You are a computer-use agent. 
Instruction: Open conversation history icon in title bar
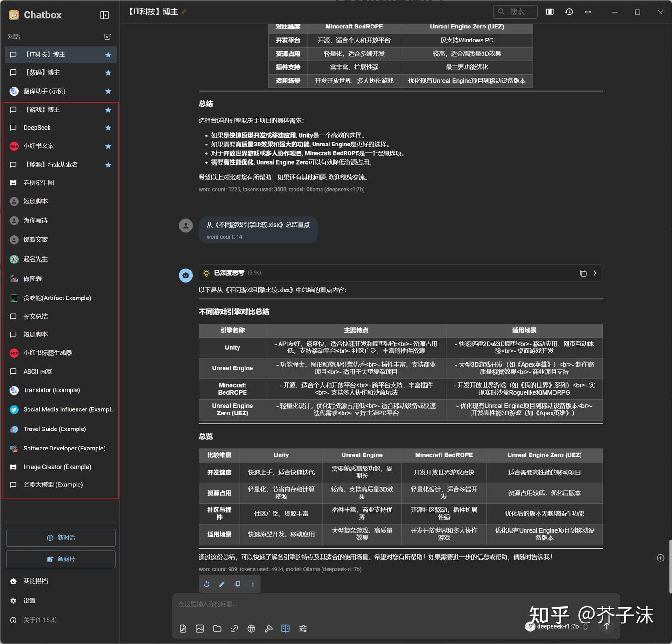(x=569, y=12)
